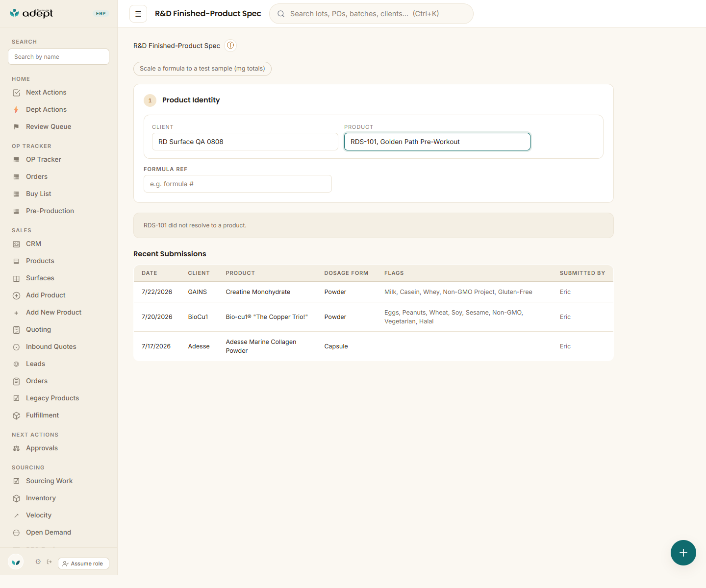Screen dimensions: 706x588
Task: Click Bio-cu1® "The Copper Trio!" product cell
Action: [x=267, y=317]
